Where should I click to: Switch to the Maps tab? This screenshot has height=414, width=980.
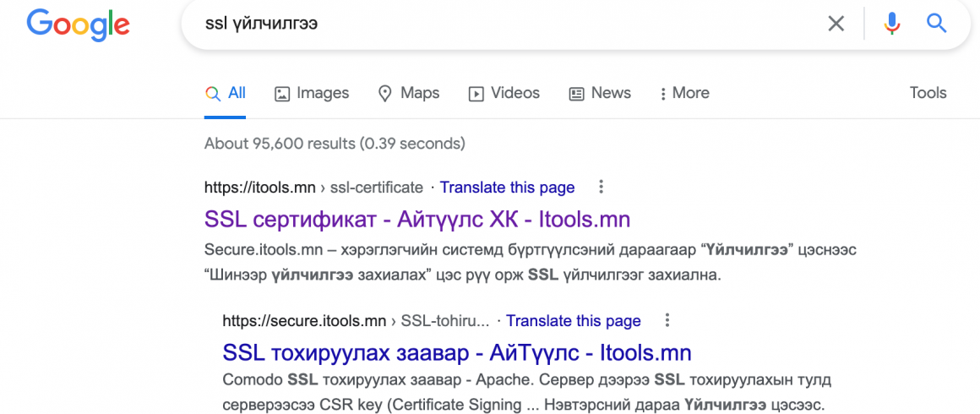pos(410,93)
